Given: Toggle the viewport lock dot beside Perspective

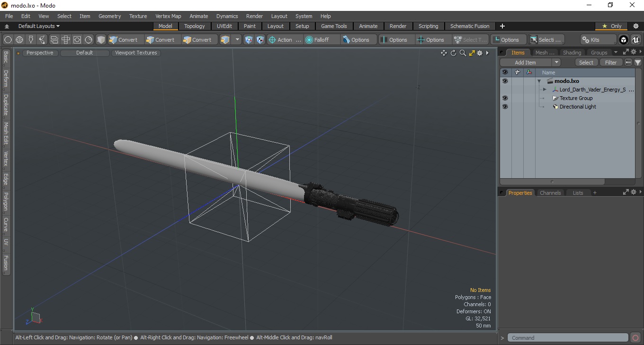Looking at the screenshot, I should [x=18, y=53].
